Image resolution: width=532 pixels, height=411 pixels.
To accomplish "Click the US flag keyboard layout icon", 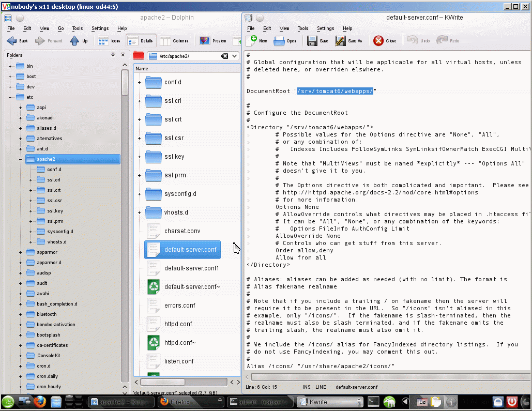I will pos(422,402).
